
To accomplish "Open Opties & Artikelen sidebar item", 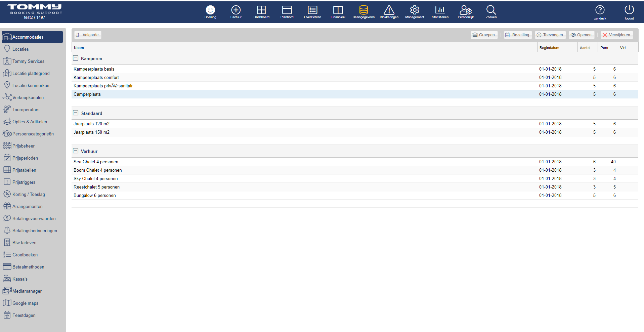I will point(32,122).
